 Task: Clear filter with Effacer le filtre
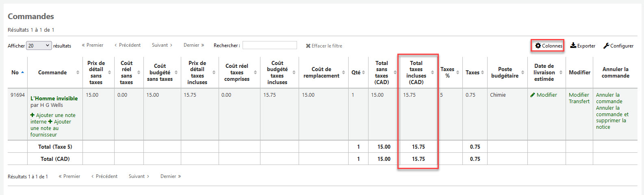pos(324,46)
